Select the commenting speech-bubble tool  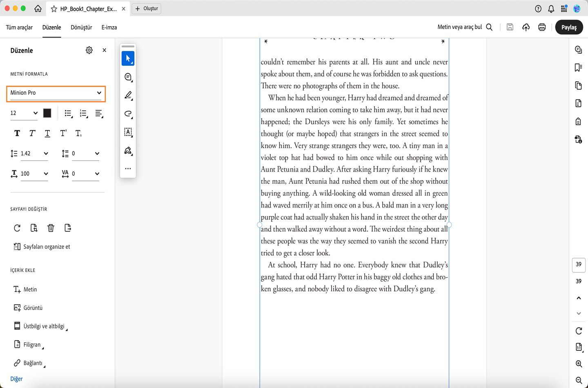[128, 77]
